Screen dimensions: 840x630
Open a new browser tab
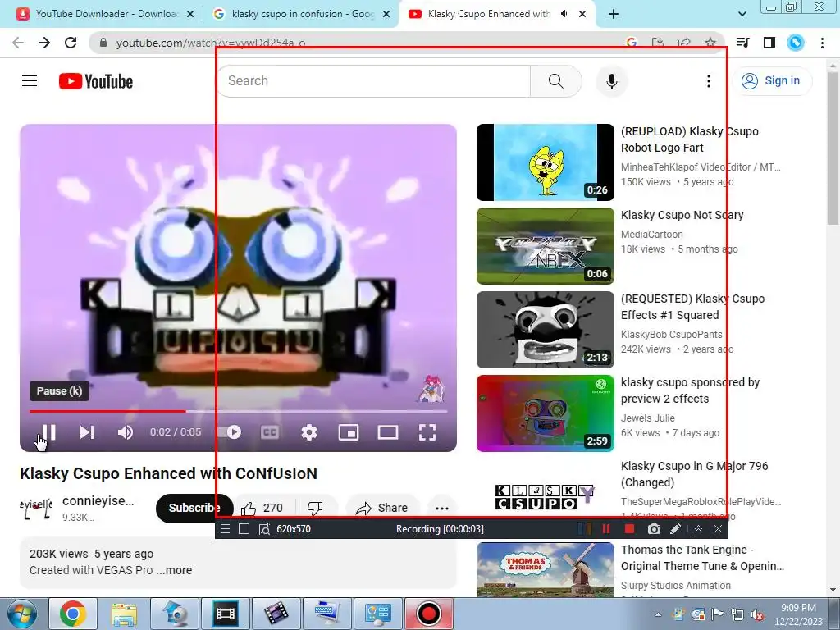pos(614,14)
